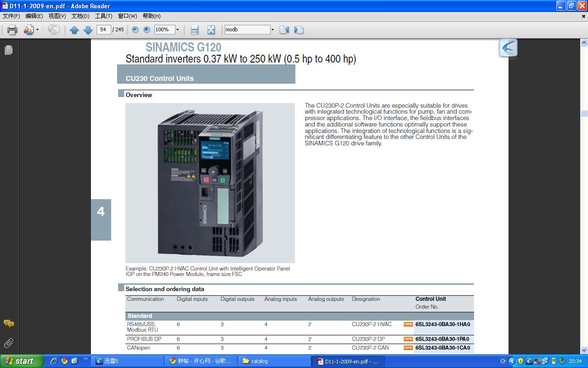Go to previous page with up arrow
The image size is (588, 368).
coord(74,30)
